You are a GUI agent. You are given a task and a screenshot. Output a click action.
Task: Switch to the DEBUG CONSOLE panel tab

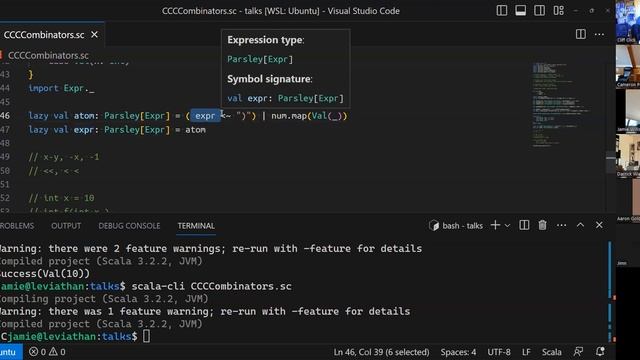pyautogui.click(x=129, y=226)
